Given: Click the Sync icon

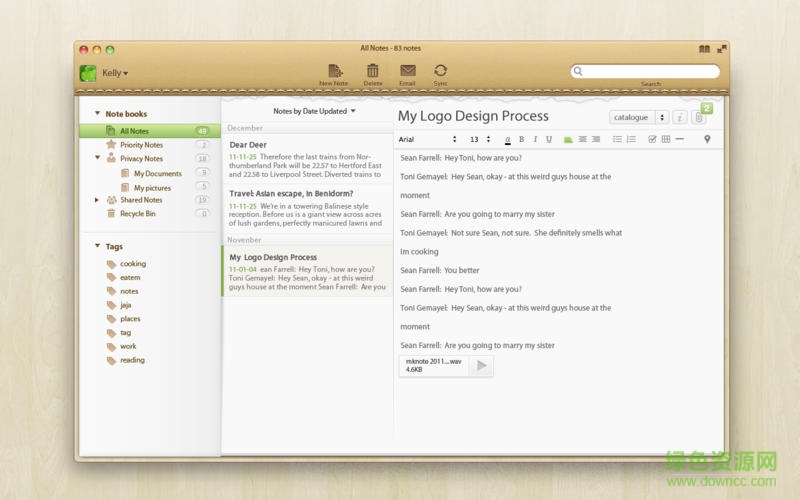Looking at the screenshot, I should pyautogui.click(x=440, y=71).
